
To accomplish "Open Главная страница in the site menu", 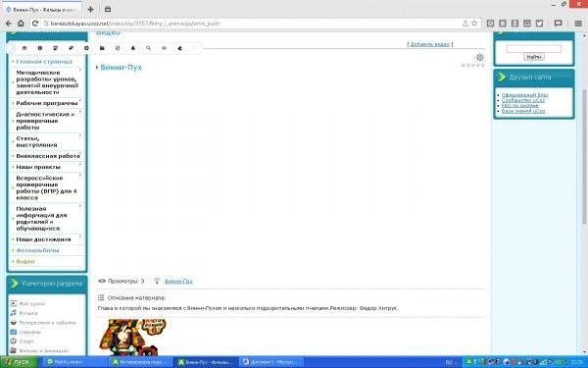I will [x=44, y=61].
